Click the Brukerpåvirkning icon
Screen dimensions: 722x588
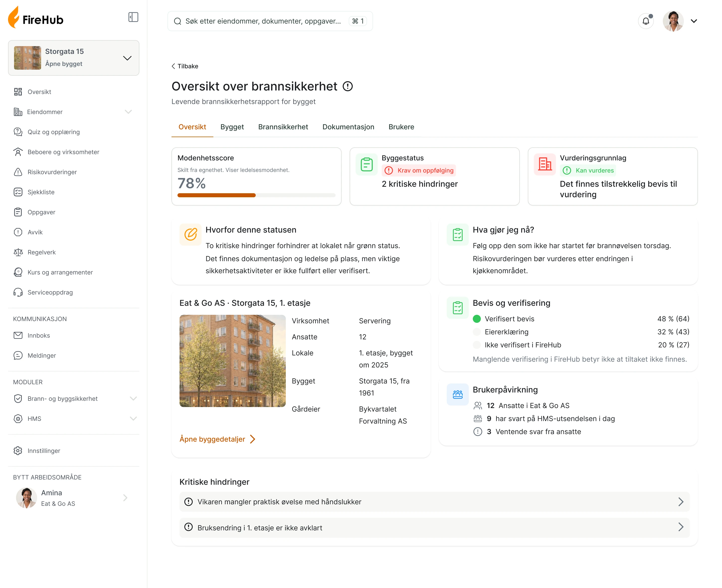pos(458,395)
